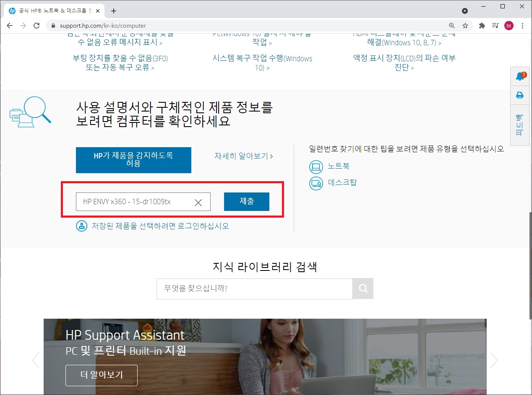Go to previous banner slide arrow
This screenshot has height=395, width=532.
click(x=36, y=360)
